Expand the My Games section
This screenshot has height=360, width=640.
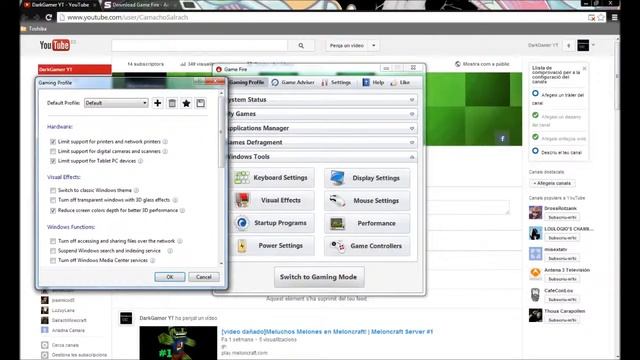412,114
